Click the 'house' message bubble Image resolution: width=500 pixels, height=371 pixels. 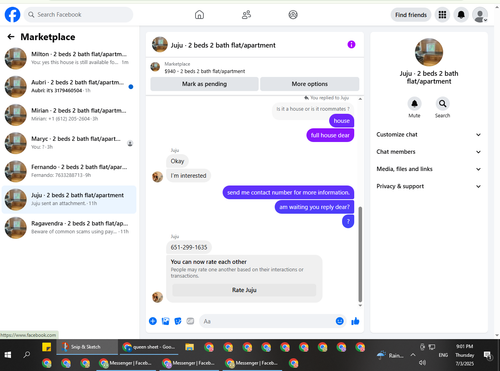[342, 121]
